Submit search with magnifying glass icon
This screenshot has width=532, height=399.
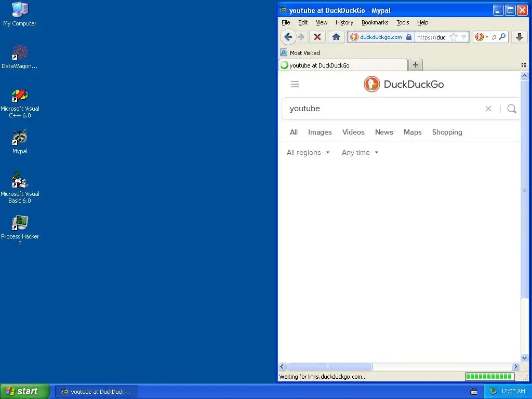512,109
